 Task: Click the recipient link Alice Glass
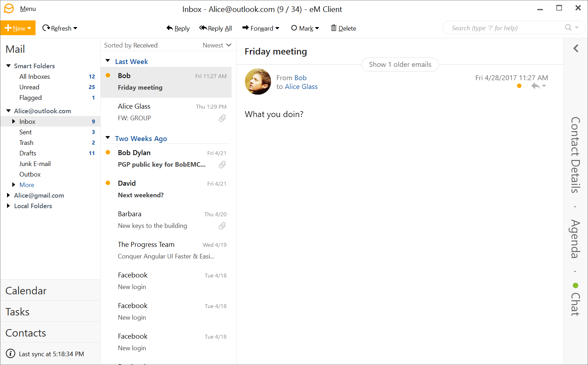pos(301,87)
